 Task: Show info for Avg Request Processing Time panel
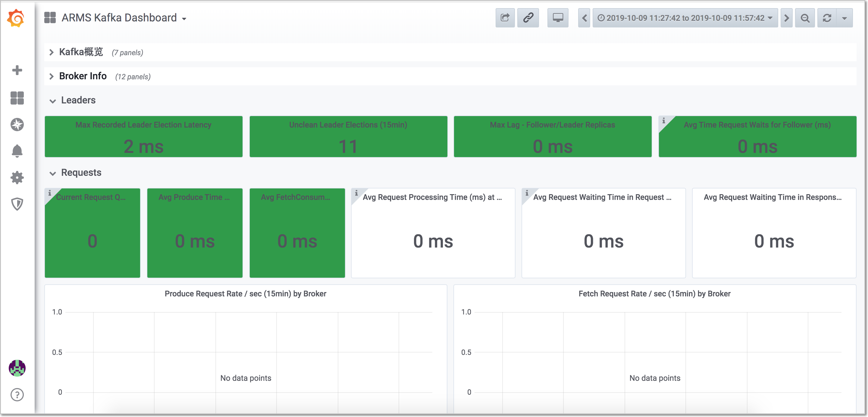tap(356, 193)
